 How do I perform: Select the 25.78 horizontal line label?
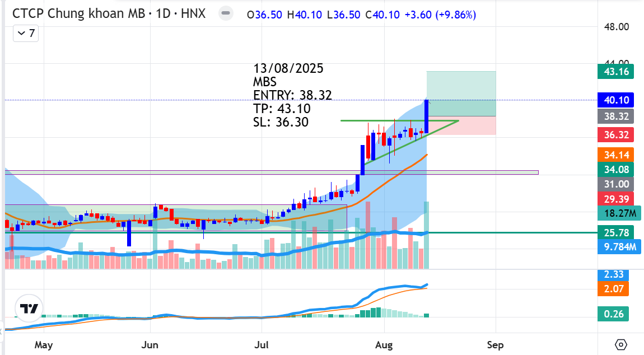point(615,232)
